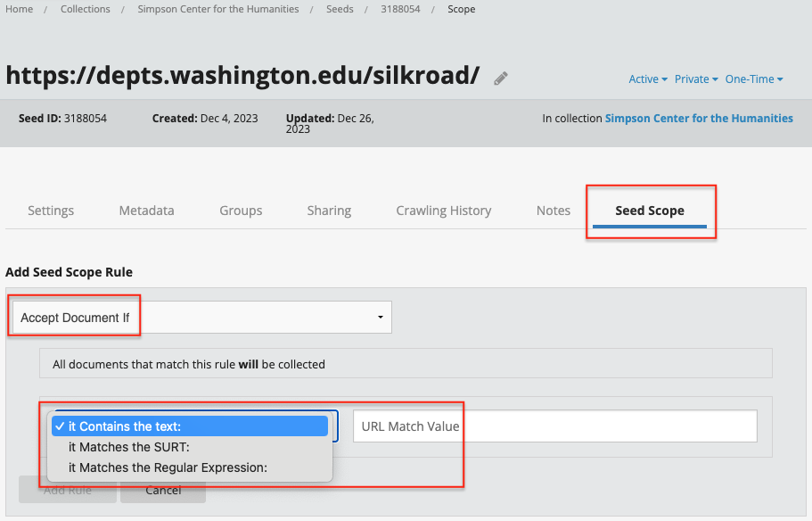Switch to the Crawling History tab
The width and height of the screenshot is (812, 521).
(x=444, y=211)
